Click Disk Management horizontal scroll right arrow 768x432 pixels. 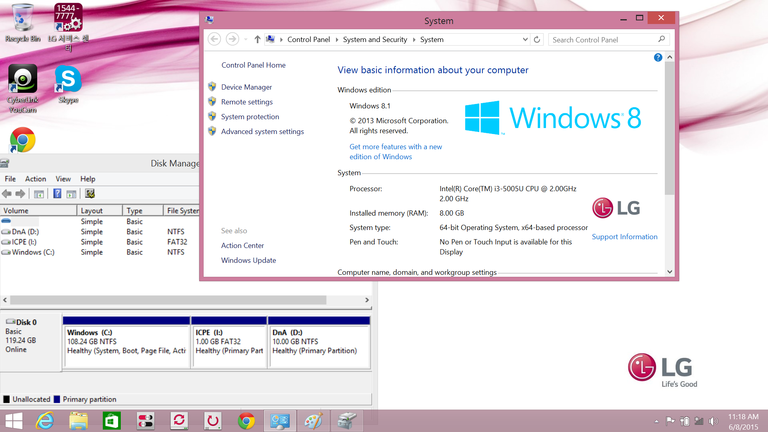coord(367,300)
